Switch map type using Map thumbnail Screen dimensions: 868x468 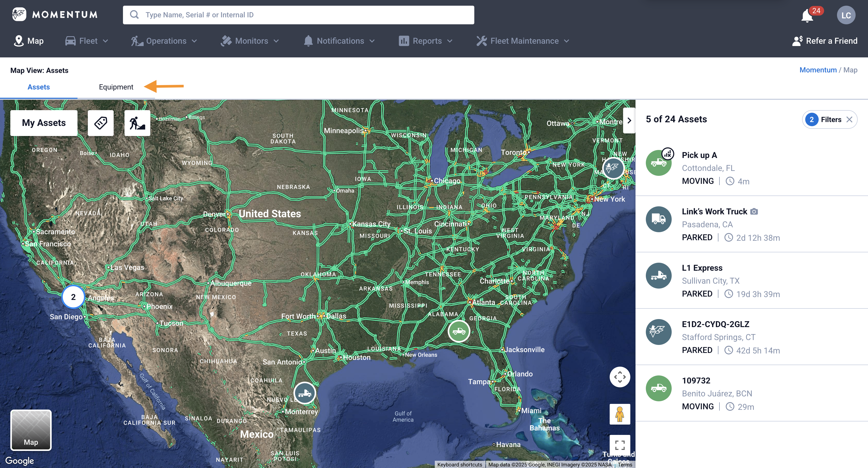point(31,430)
